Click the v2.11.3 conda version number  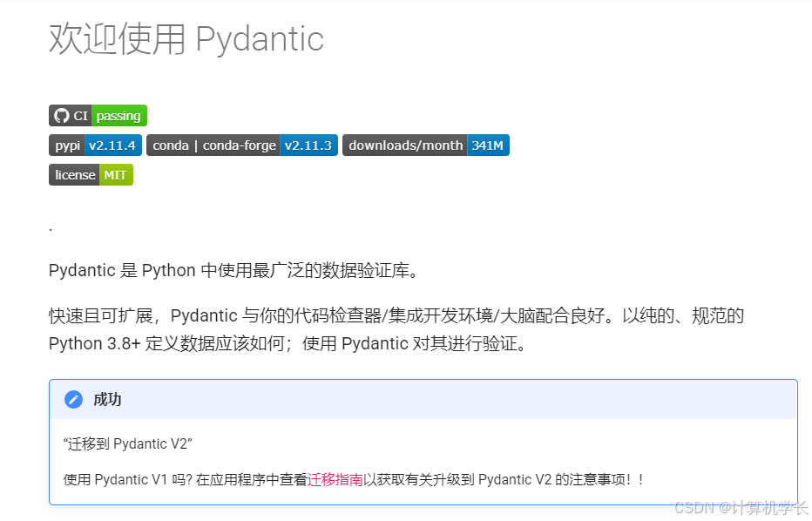tap(309, 145)
